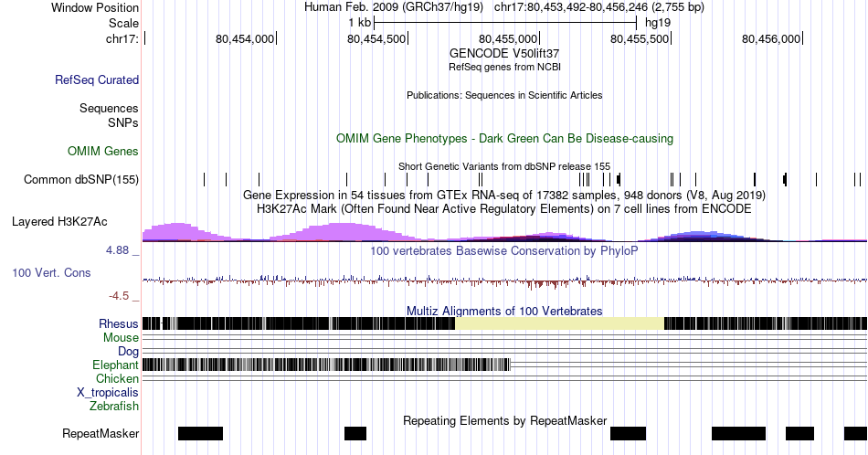This screenshot has height=455, width=868.
Task: Click the Elephant alignment blocks track
Action: [326, 365]
